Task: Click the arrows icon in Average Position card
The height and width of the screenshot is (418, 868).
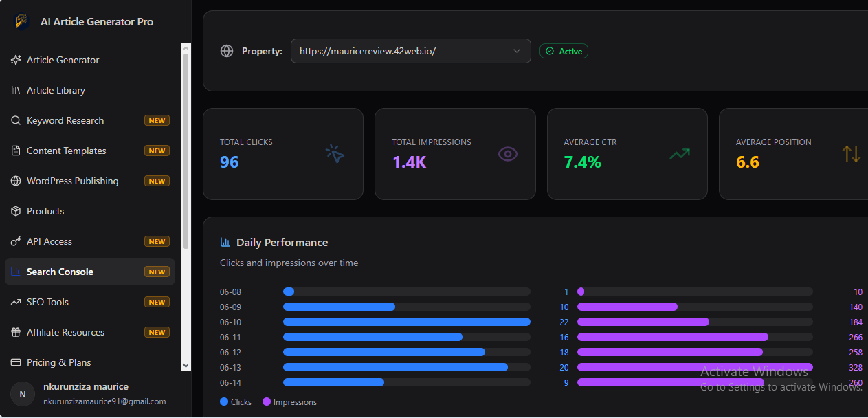Action: pos(852,154)
